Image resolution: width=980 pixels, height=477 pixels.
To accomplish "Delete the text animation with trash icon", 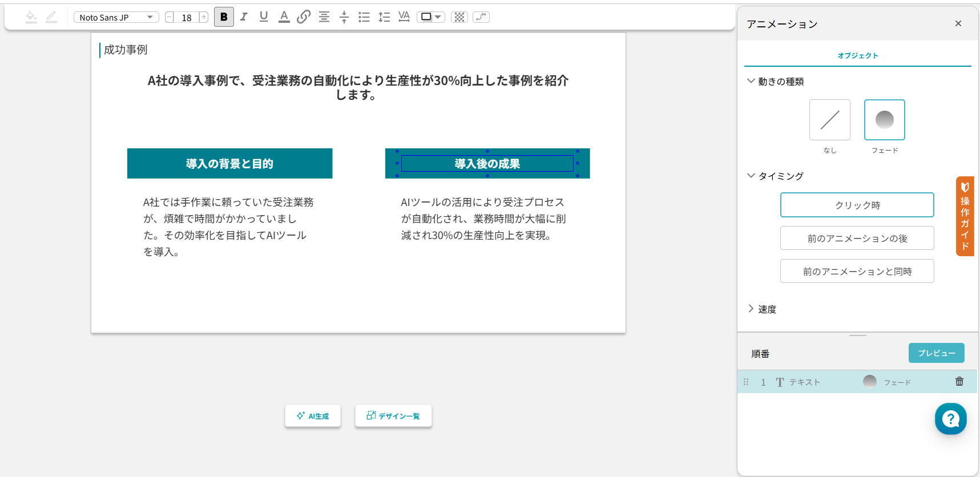I will click(x=959, y=382).
